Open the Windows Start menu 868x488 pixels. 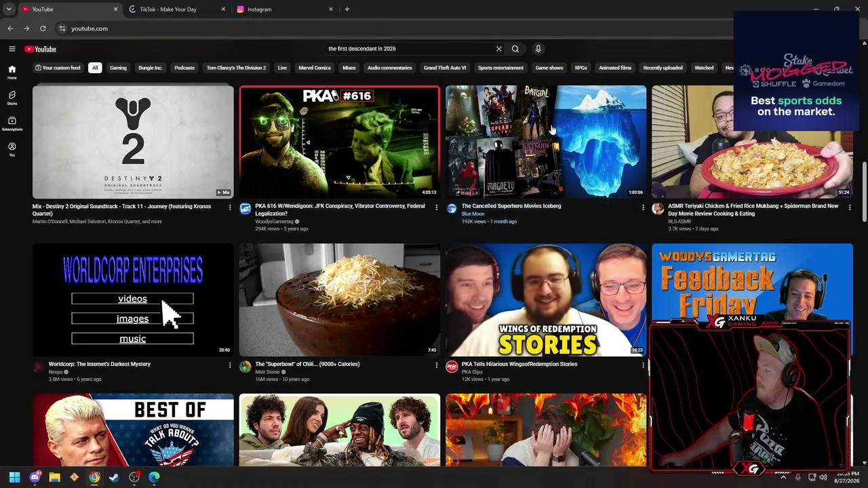click(x=15, y=477)
